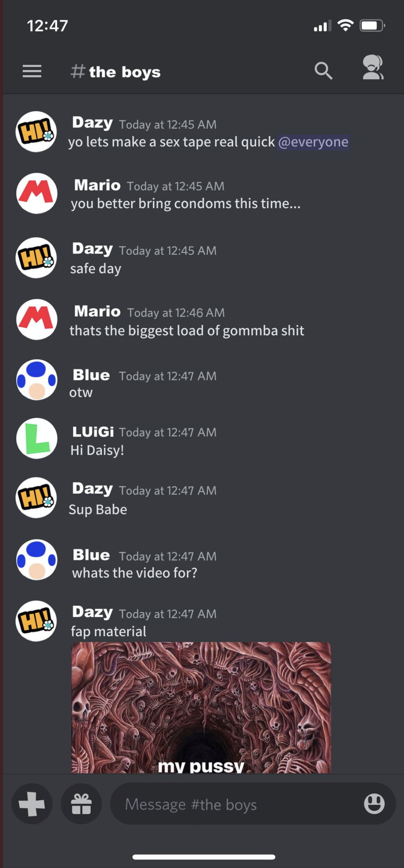The image size is (404, 868).
Task: Tap the @everyone mention
Action: (313, 142)
